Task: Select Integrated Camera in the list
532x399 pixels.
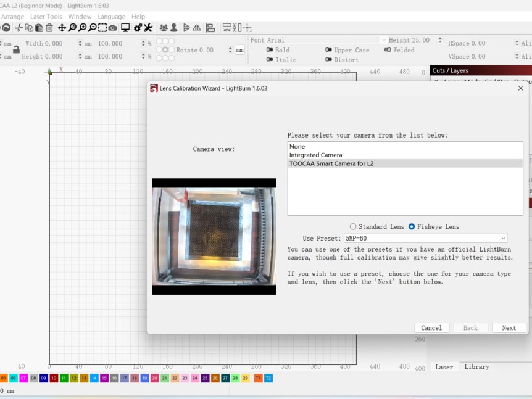Action: [x=405, y=155]
